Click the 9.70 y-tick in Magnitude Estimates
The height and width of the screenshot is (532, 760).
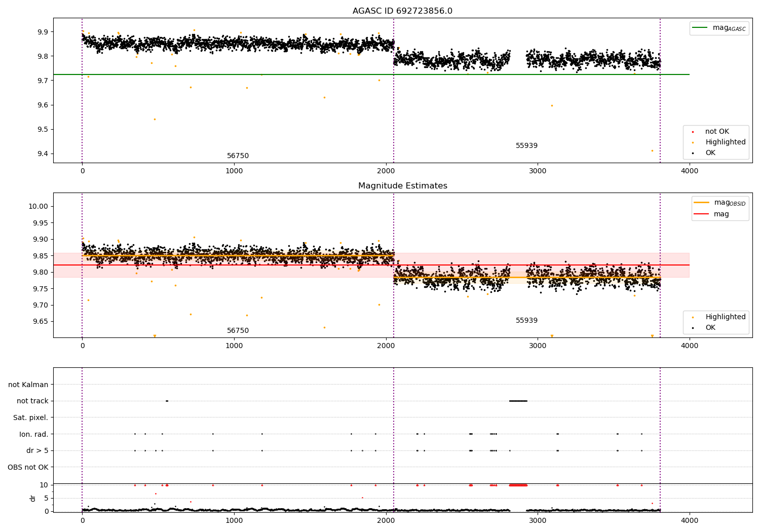click(x=41, y=306)
